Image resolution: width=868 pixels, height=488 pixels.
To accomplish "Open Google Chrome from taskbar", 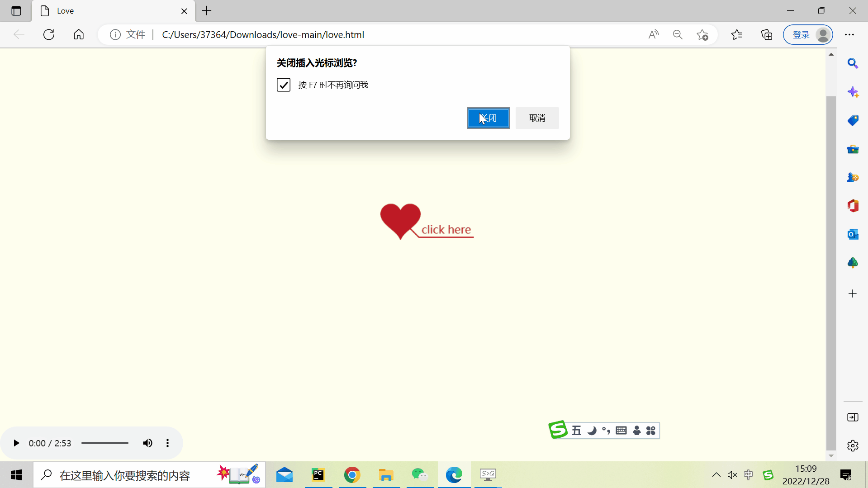I will [352, 475].
